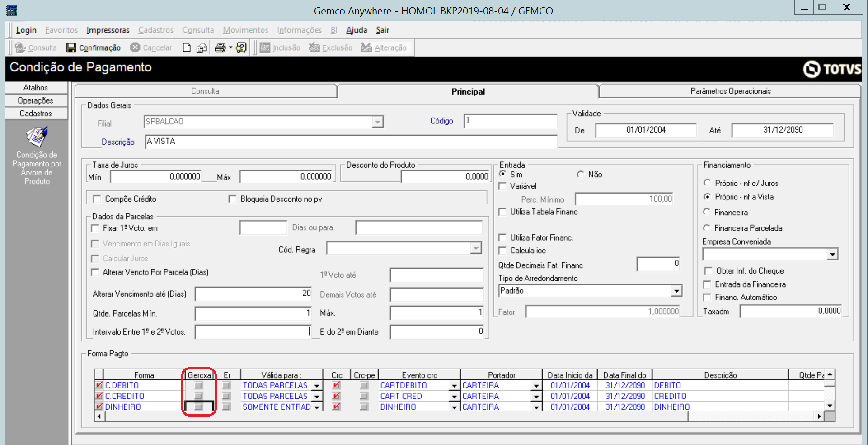Enable Compõe Crédito checkbox
868x445 pixels.
tap(97, 199)
